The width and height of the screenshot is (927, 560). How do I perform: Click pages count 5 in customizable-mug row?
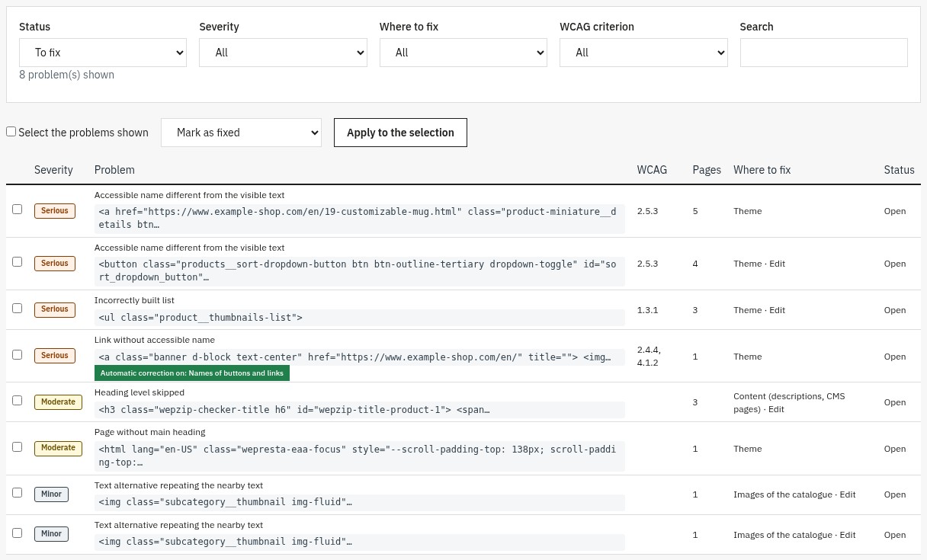click(695, 211)
